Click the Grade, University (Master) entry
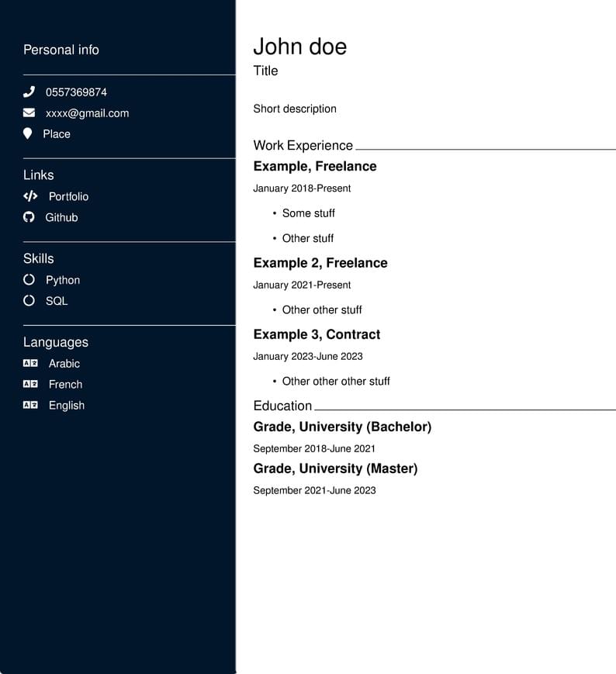Image resolution: width=616 pixels, height=674 pixels. click(x=335, y=468)
